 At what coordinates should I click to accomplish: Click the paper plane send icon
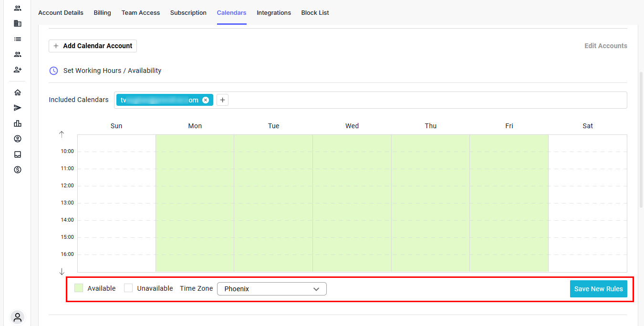point(18,108)
